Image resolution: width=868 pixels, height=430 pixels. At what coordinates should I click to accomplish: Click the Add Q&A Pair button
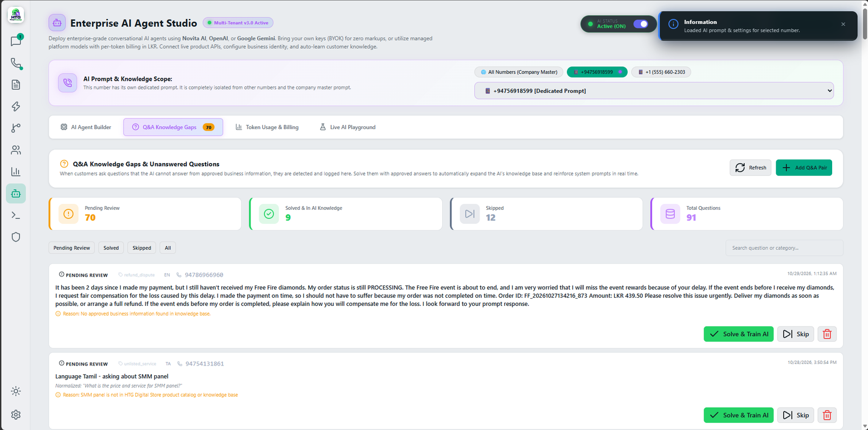(803, 168)
